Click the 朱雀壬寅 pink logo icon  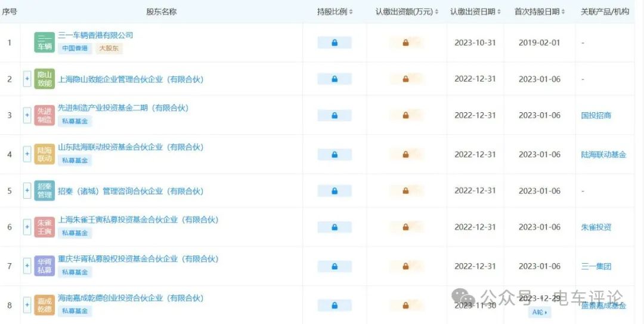(x=44, y=227)
